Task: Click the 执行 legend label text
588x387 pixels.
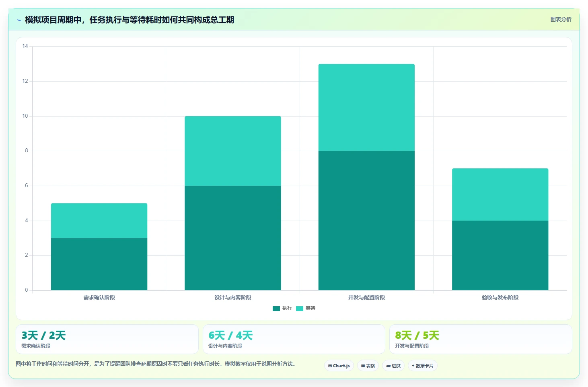Action: pos(287,308)
